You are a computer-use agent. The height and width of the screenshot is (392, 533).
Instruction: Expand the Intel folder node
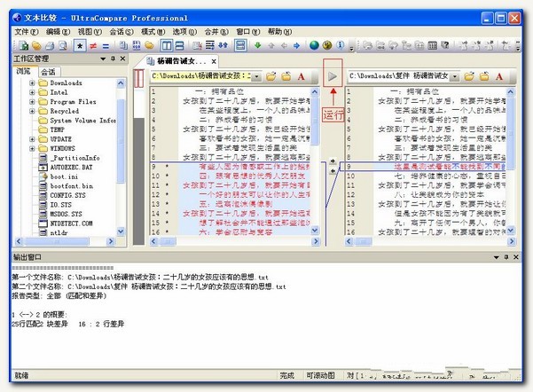click(x=32, y=92)
